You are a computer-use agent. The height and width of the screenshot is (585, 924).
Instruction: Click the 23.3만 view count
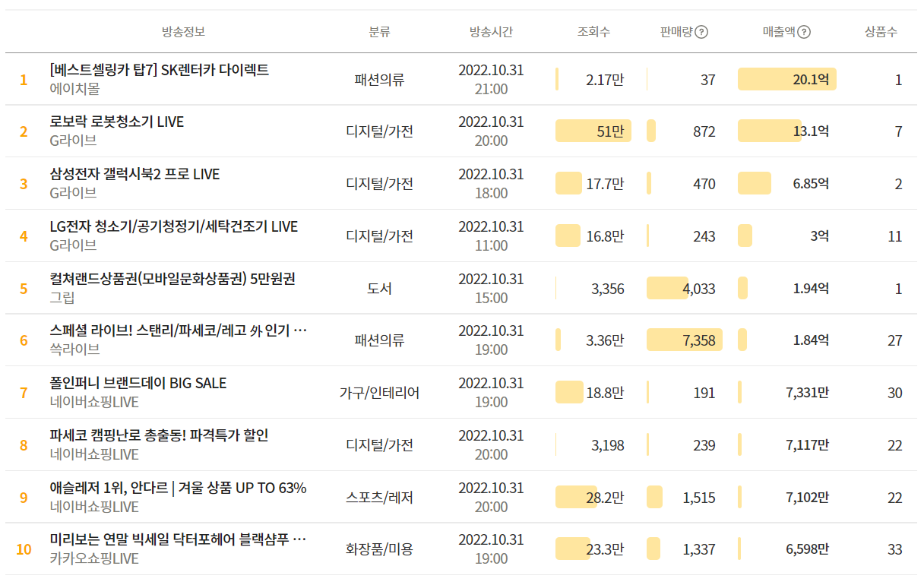click(x=605, y=549)
